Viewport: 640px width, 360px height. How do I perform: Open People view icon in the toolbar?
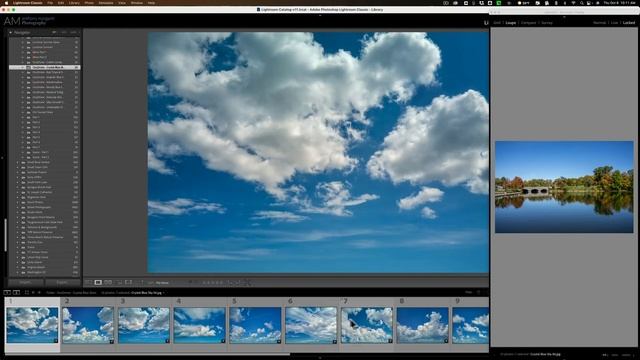[129, 282]
